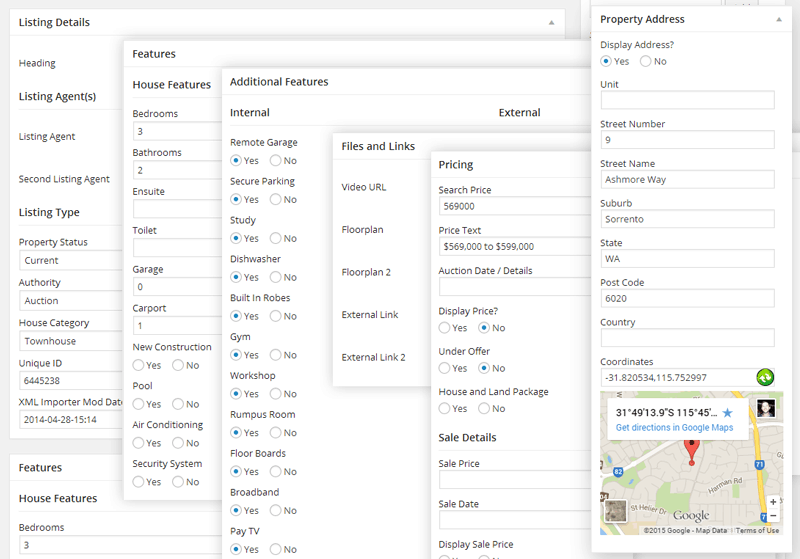Select No for Broadband
The image size is (800, 559).
coord(276,510)
